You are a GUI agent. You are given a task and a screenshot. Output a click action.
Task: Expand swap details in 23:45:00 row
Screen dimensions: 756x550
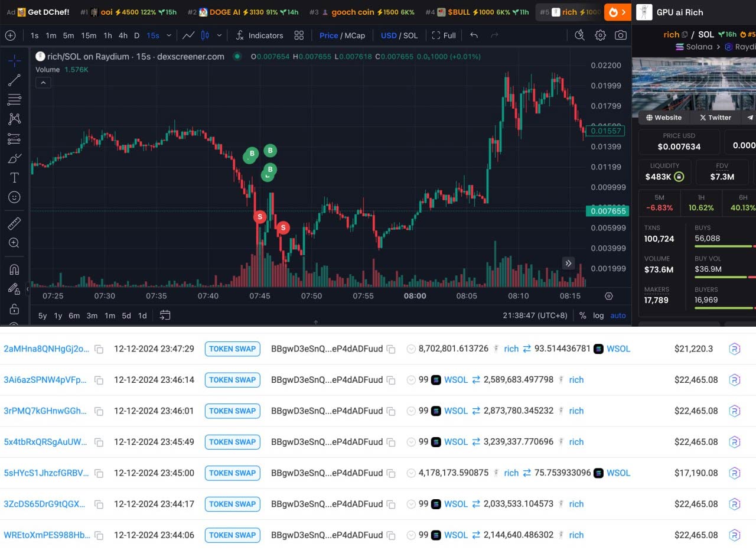(x=411, y=473)
